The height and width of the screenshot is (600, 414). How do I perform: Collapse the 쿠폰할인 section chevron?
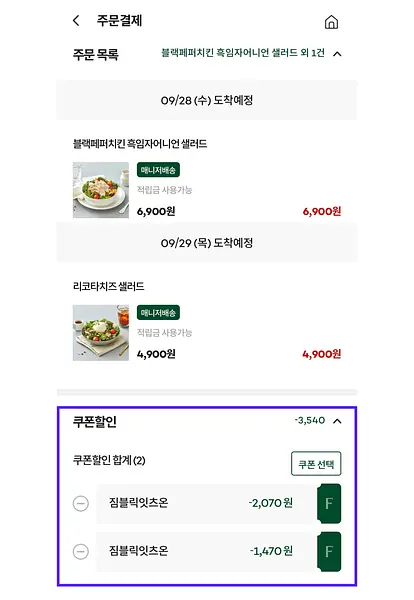tap(337, 421)
